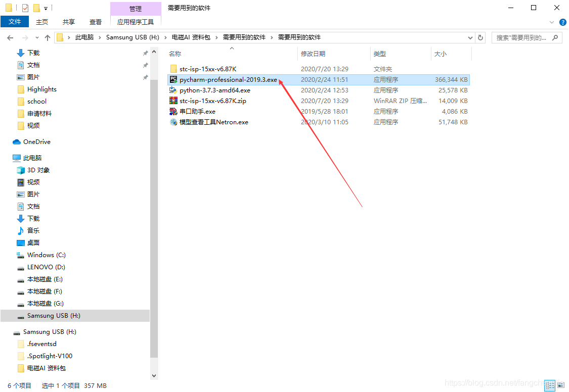Open quick access toolbar customize dropdown
Image resolution: width=569 pixels, height=392 pixels.
tap(46, 8)
